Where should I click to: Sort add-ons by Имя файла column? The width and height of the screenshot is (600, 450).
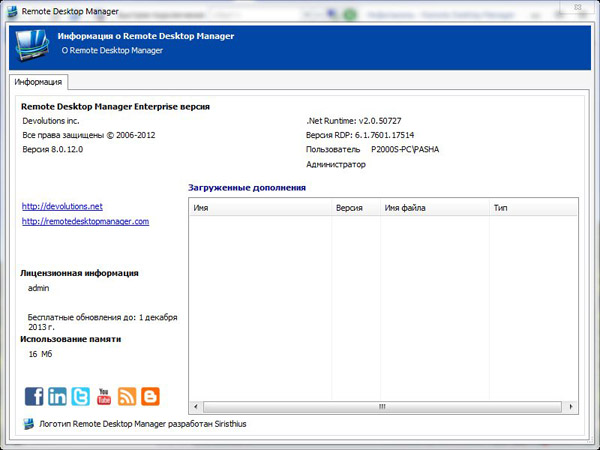click(x=433, y=208)
